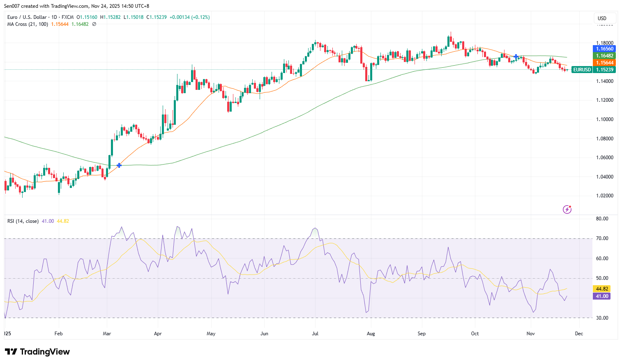Click the purple lightning quick-actions icon on the chart
This screenshot has width=622, height=364.
(567, 209)
